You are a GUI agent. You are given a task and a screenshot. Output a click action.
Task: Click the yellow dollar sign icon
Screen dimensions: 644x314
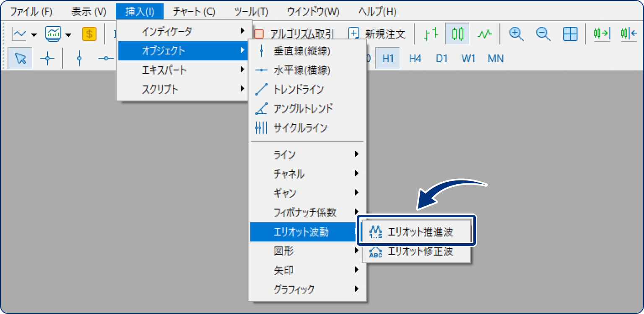point(89,34)
